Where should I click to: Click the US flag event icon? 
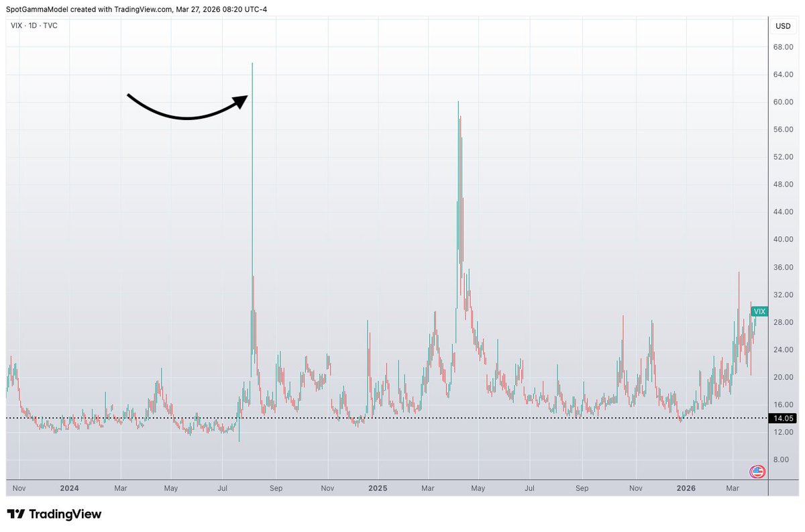pos(757,472)
